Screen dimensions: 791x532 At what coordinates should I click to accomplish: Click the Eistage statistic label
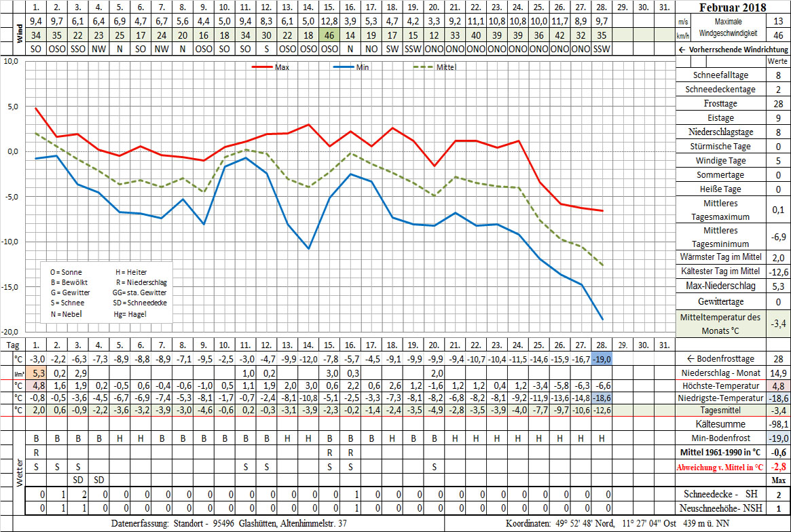tap(720, 117)
